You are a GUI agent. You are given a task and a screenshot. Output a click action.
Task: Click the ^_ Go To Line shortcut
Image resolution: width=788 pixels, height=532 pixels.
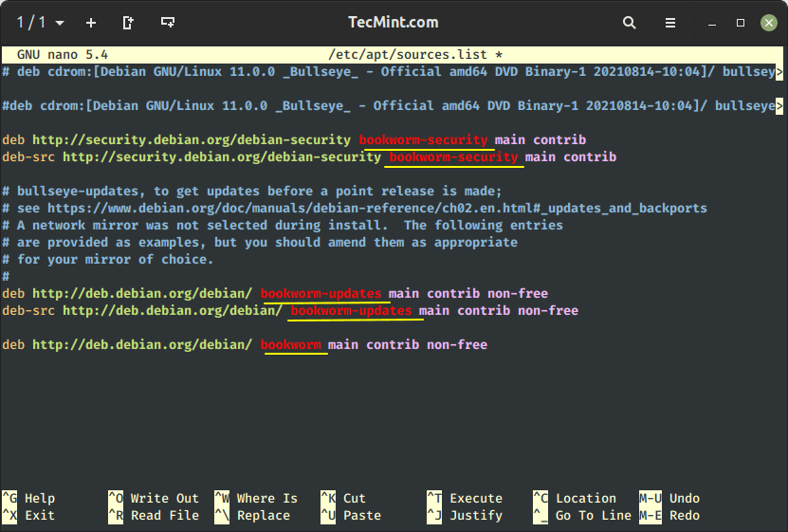[x=582, y=515]
